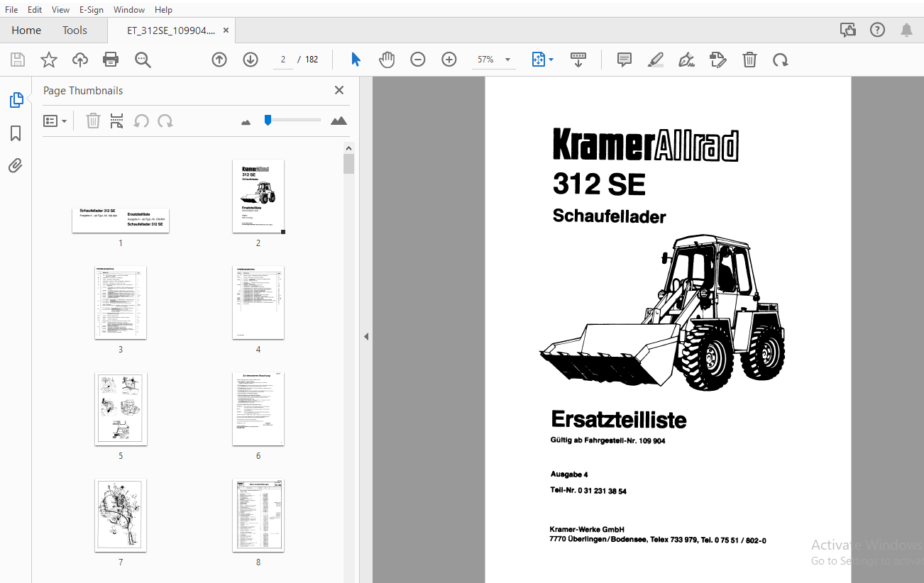Open the File menu
Screen dimensions: 924x583
[x=11, y=10]
